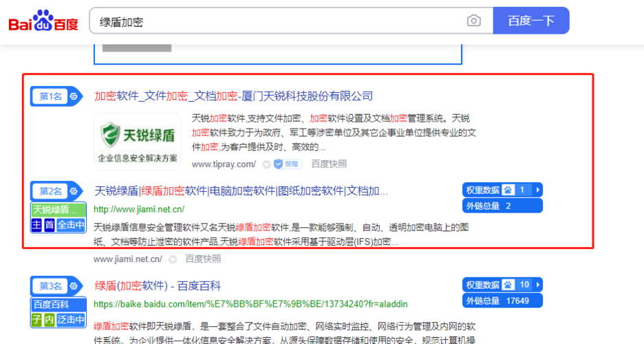Viewport: 644px width, 344px height.
Task: Open result 绿盾(加密软件) - 百度百科
Action: click(158, 286)
